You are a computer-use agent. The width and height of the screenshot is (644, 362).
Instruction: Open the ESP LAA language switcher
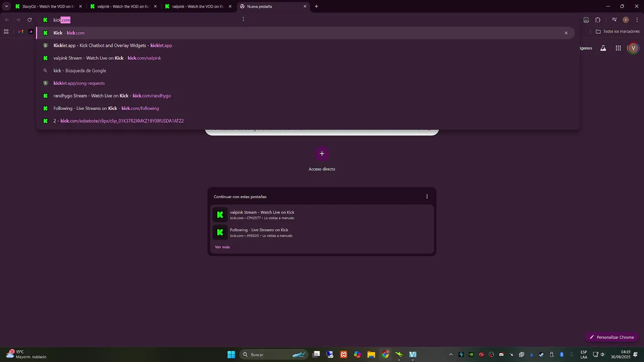tap(584, 354)
